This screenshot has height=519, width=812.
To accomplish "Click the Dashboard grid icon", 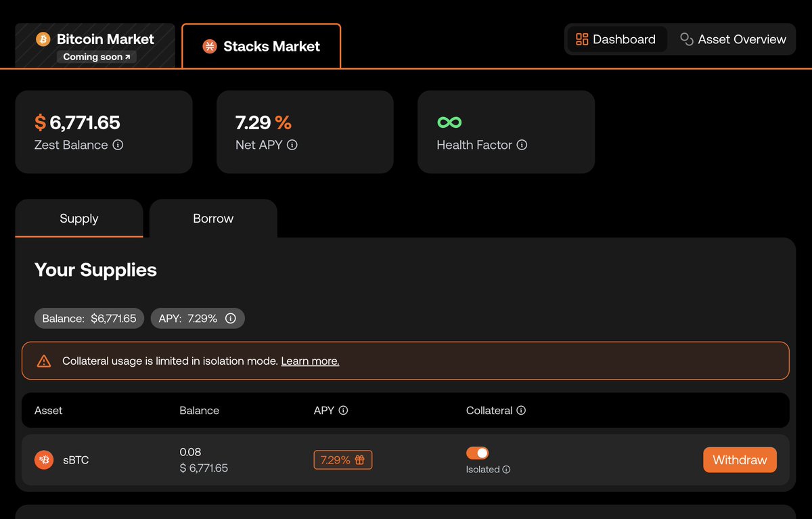I will point(582,39).
